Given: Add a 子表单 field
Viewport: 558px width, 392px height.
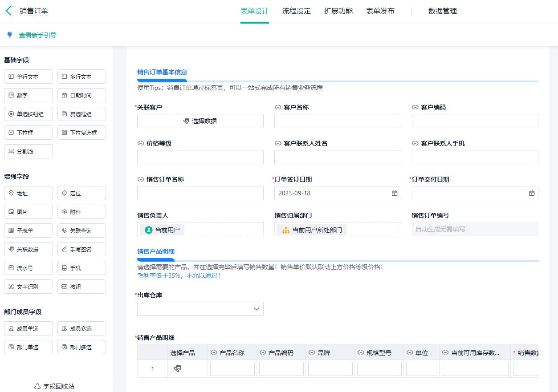Looking at the screenshot, I should tap(29, 230).
